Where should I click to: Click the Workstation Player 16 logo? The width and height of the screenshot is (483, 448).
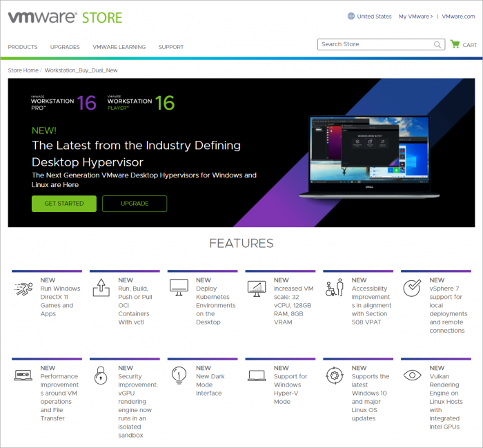pyautogui.click(x=141, y=103)
